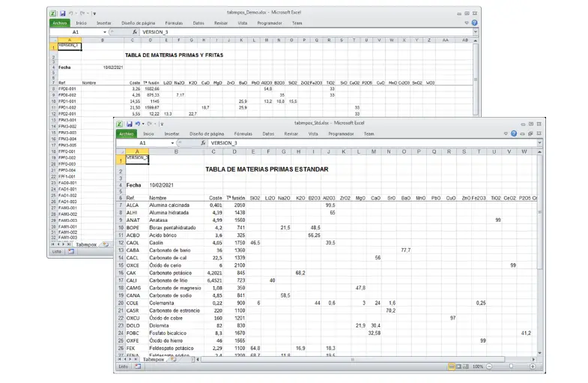Select Programador tab in tabmpos_Demo ribbon
Image resolution: width=588 pixels, height=383 pixels.
[269, 23]
